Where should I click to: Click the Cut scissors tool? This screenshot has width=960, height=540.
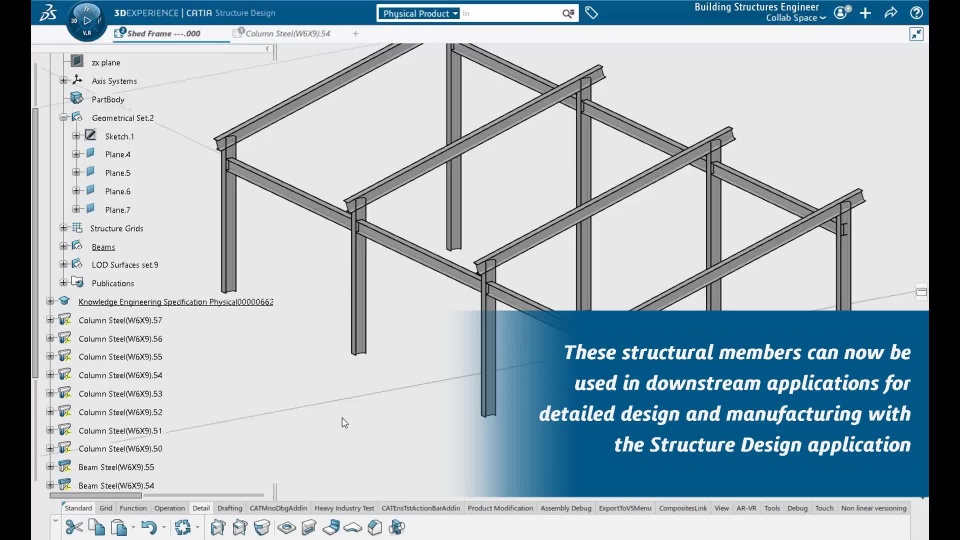(x=74, y=527)
